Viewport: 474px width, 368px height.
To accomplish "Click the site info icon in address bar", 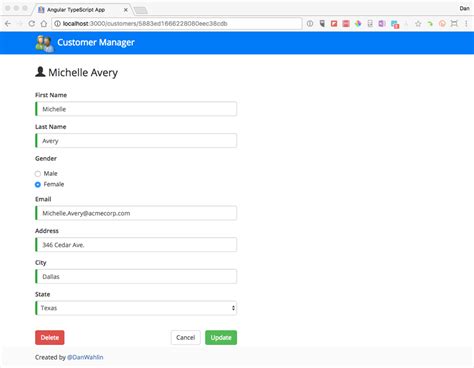I will click(x=57, y=24).
